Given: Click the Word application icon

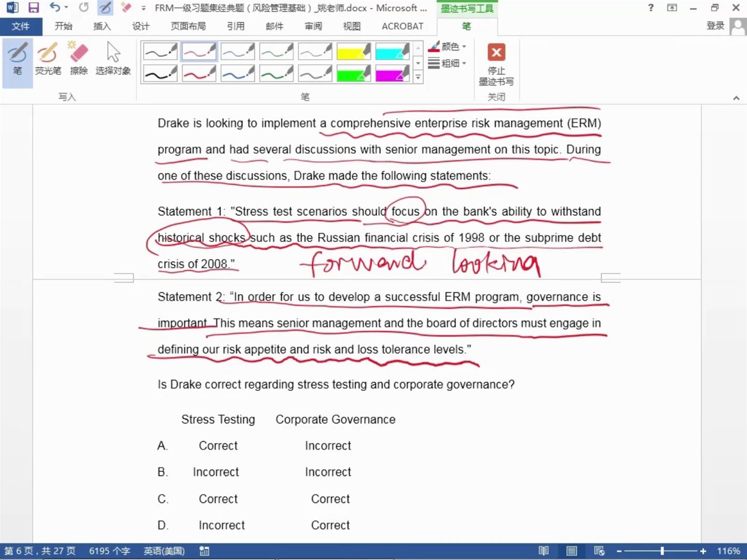Looking at the screenshot, I should tap(12, 8).
